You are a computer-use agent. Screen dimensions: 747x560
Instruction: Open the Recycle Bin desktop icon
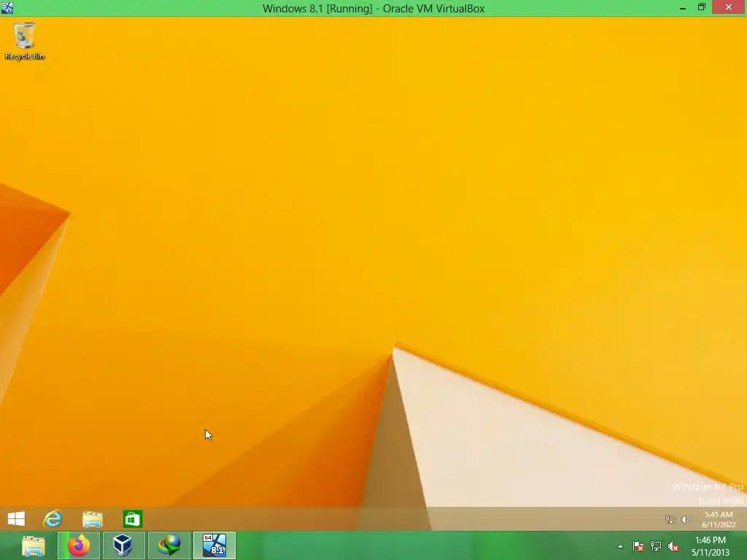coord(24,41)
